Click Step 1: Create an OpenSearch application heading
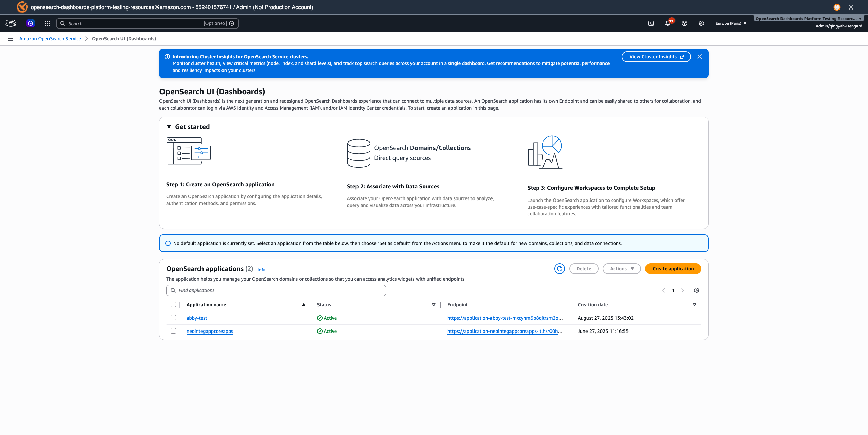The image size is (868, 435). point(220,184)
